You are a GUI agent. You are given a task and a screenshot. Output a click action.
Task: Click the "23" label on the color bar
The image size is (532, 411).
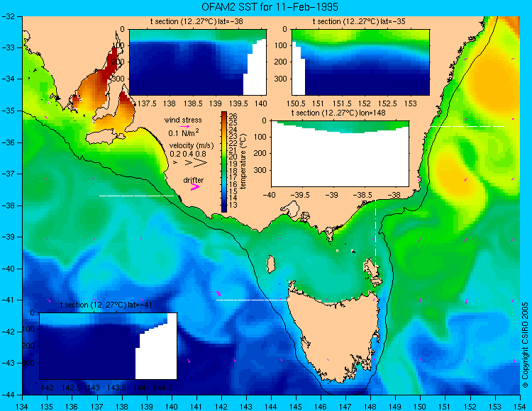(x=233, y=136)
